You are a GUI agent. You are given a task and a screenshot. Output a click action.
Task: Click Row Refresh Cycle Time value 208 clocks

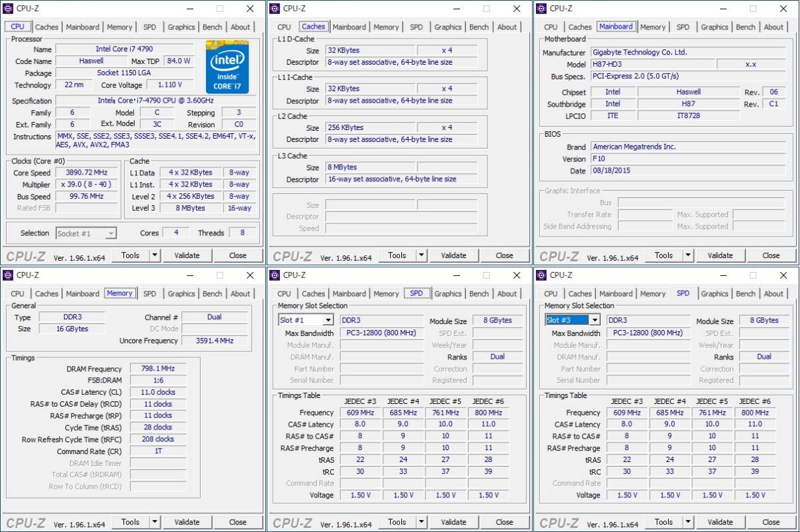pyautogui.click(x=158, y=439)
